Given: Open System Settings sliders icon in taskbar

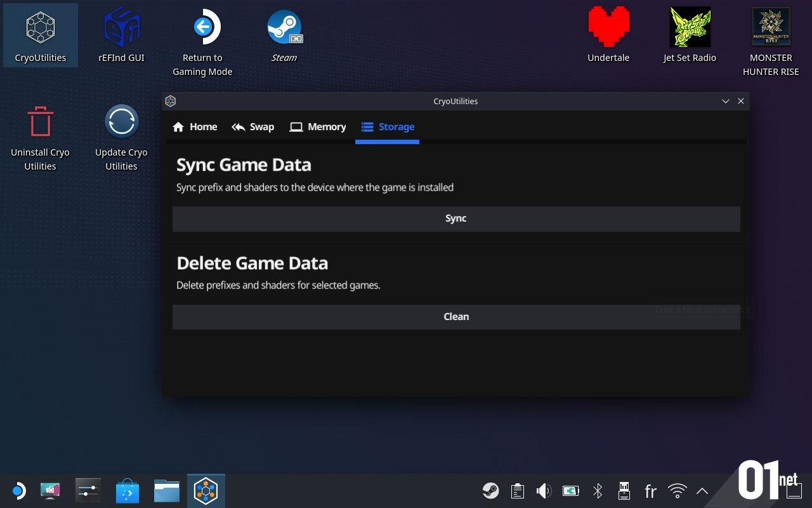Looking at the screenshot, I should click(88, 491).
